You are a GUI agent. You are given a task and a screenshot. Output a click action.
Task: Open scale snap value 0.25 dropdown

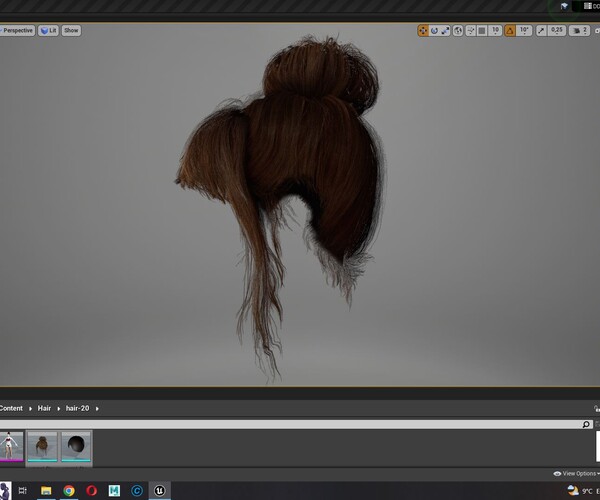coord(557,31)
